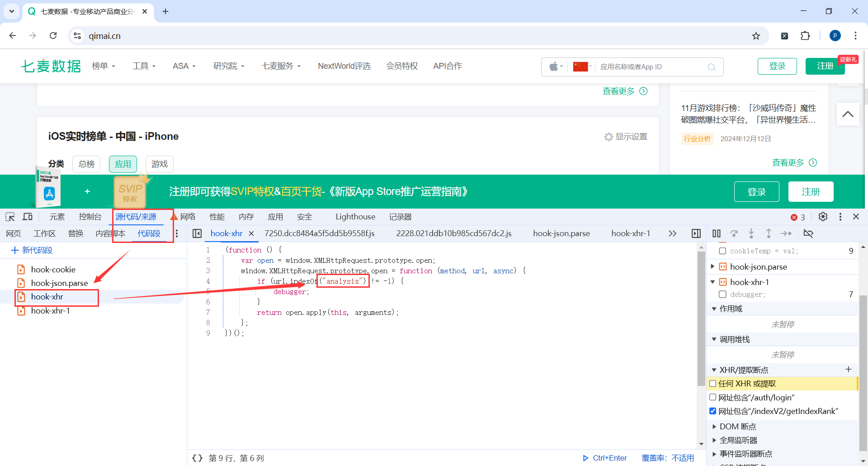Bookmark this page with star icon
868x466 pixels.
point(756,36)
